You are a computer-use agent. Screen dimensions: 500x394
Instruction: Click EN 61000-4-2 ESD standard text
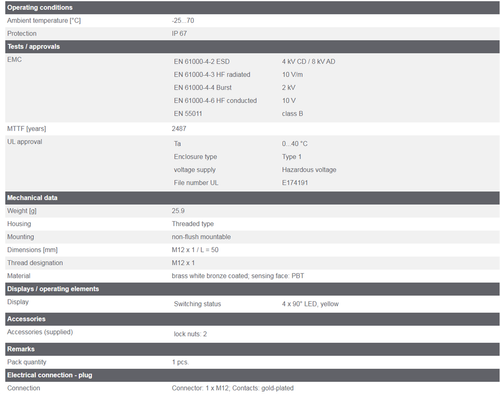click(x=202, y=62)
